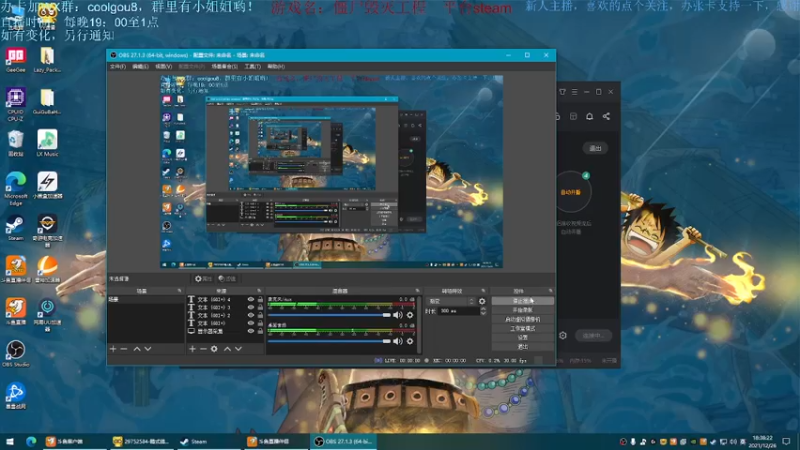Open the scene transition type dropdown
Viewport: 800px width, 450px height.
[451, 302]
